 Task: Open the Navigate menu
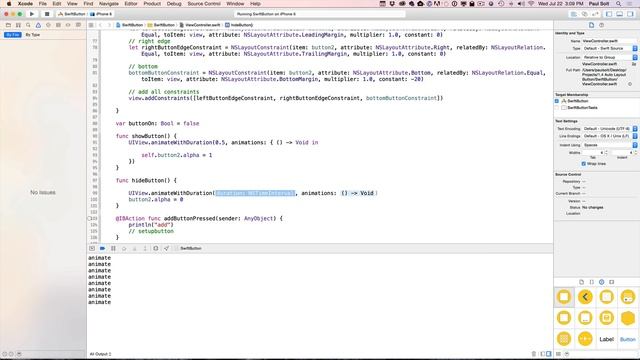(109, 4)
